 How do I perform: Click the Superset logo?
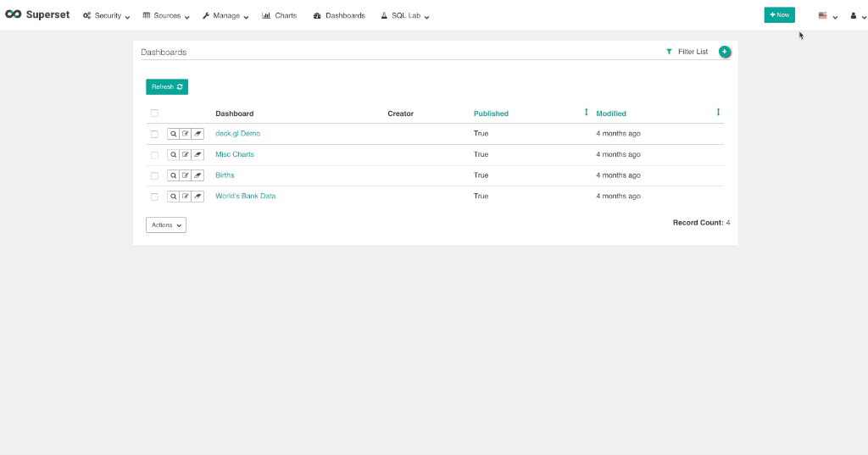pos(37,15)
